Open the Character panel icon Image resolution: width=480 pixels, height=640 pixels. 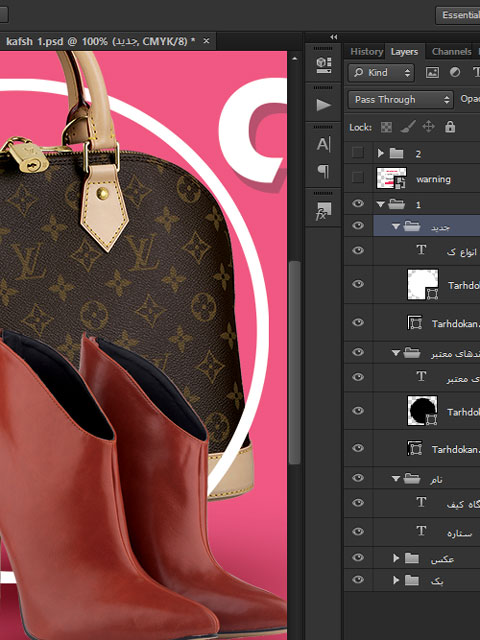(x=323, y=144)
